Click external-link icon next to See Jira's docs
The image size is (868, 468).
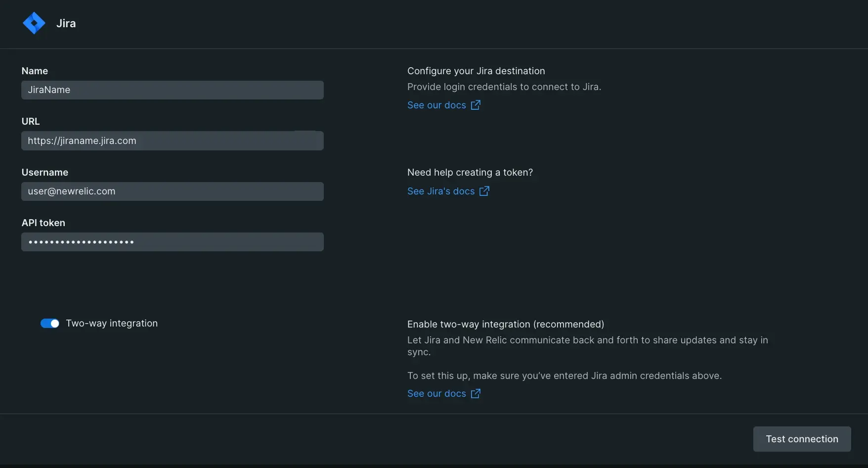click(x=484, y=191)
